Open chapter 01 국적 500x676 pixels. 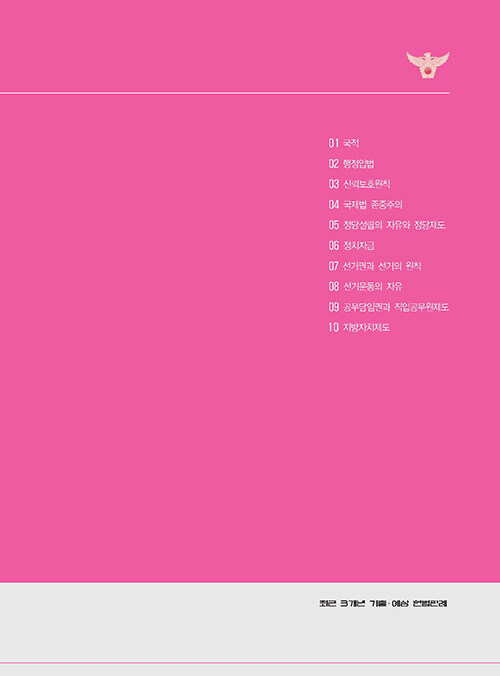pos(344,143)
